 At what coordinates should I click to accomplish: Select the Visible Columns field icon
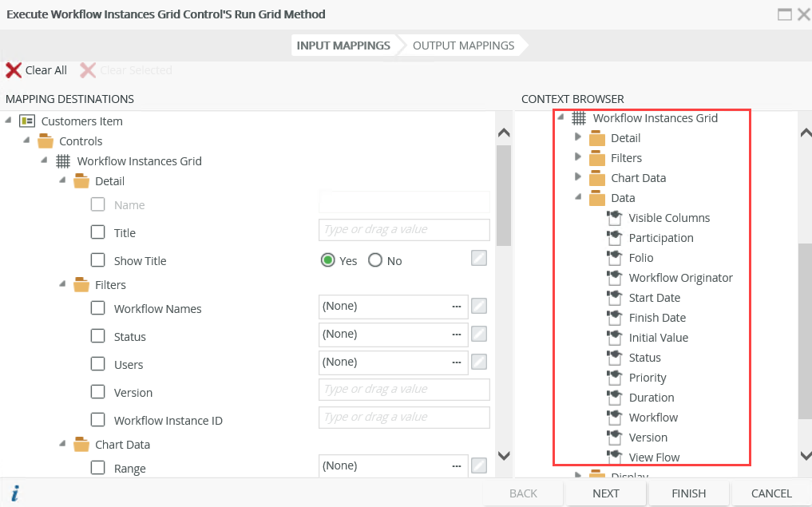(x=614, y=218)
